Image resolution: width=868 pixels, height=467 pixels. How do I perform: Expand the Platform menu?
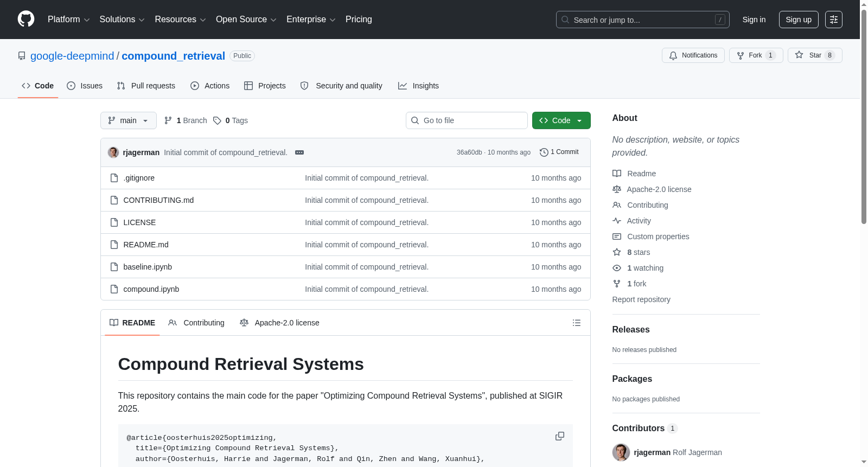pos(68,20)
